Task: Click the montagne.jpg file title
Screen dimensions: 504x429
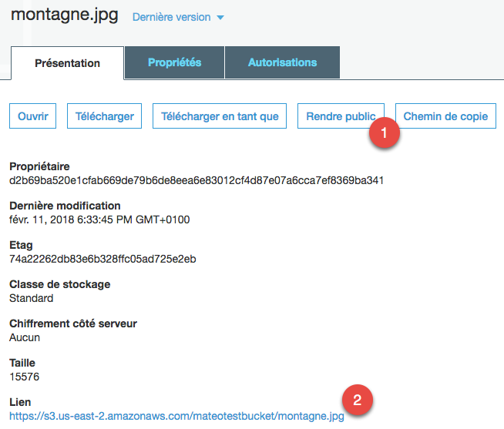Action: click(x=65, y=15)
